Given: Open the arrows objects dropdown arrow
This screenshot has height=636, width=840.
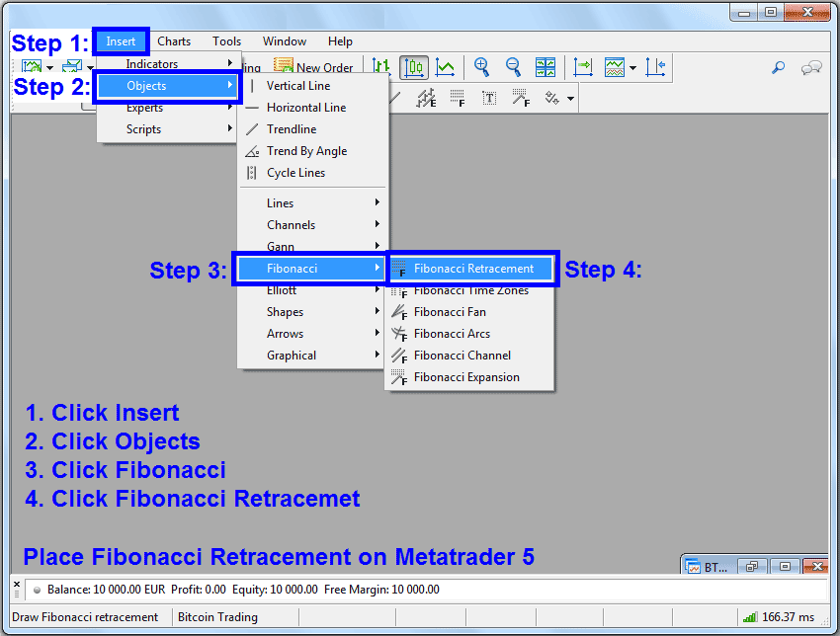Looking at the screenshot, I should 570,99.
